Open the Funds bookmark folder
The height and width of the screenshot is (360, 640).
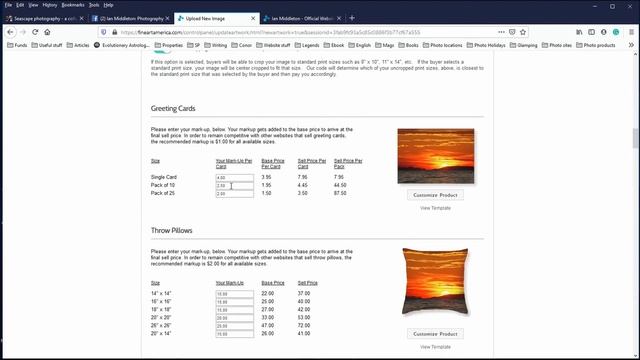(x=17, y=45)
